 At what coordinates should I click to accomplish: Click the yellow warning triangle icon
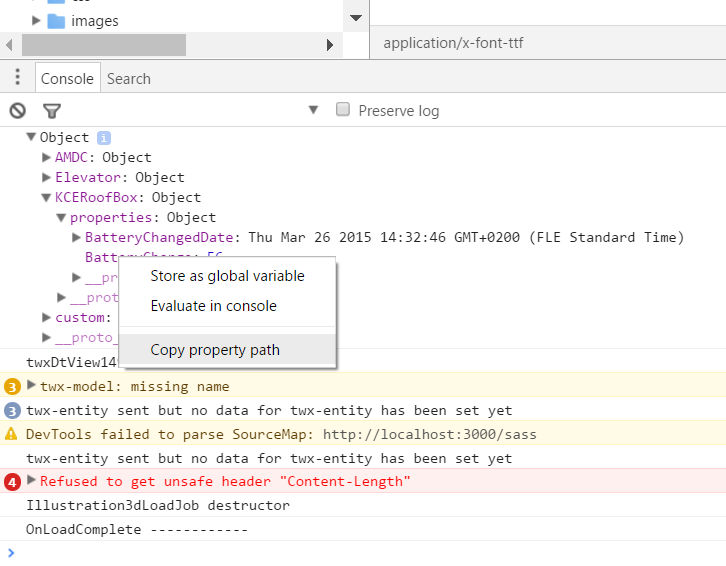(x=11, y=434)
